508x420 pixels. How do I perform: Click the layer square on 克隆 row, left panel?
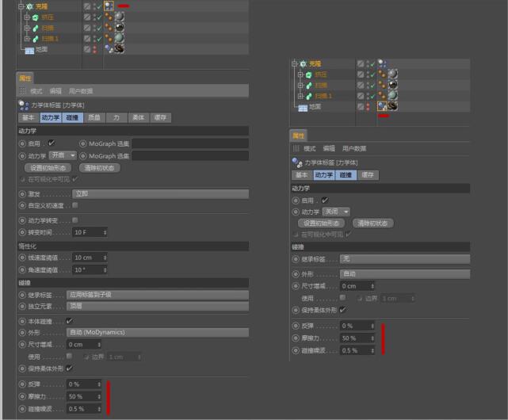(87, 6)
